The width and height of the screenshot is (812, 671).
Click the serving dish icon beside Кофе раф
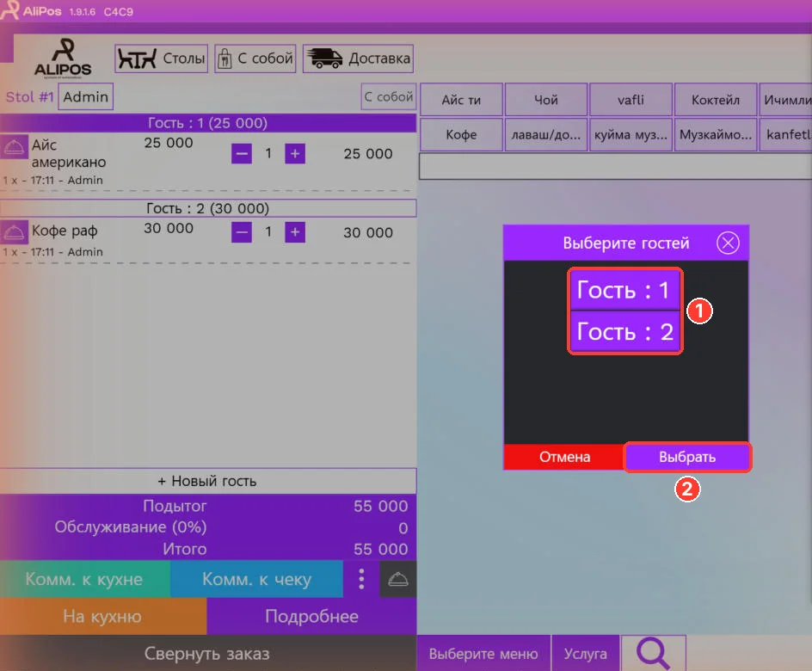(14, 232)
